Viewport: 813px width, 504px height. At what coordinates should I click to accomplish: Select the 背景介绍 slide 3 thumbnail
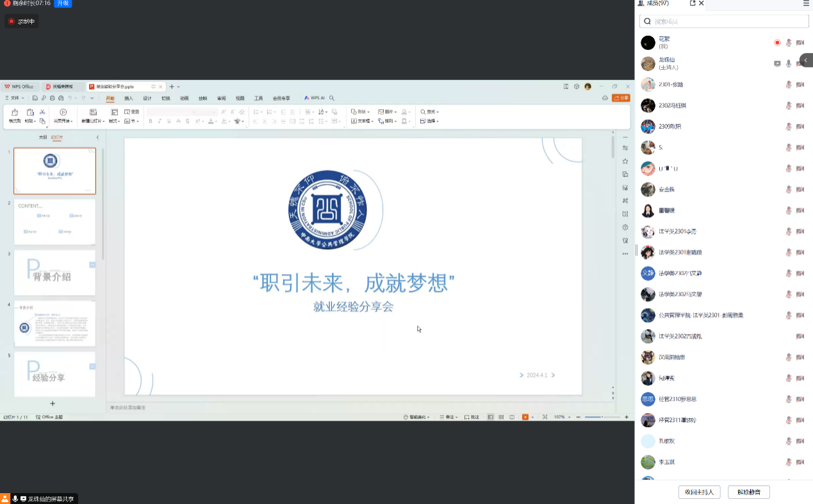(x=54, y=273)
